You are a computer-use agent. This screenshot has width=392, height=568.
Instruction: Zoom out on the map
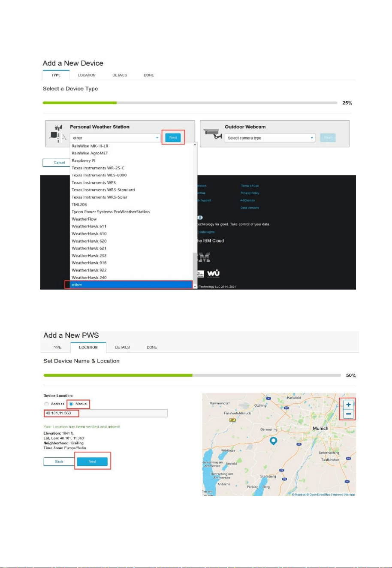coord(348,414)
